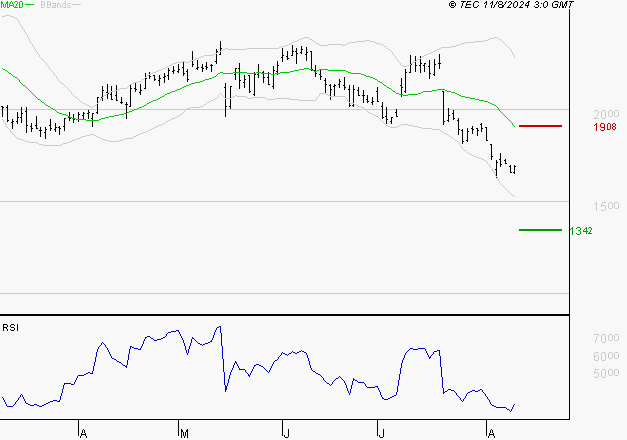Click the 2000 price axis label
Viewport: 627px width, 440px height.
click(606, 115)
